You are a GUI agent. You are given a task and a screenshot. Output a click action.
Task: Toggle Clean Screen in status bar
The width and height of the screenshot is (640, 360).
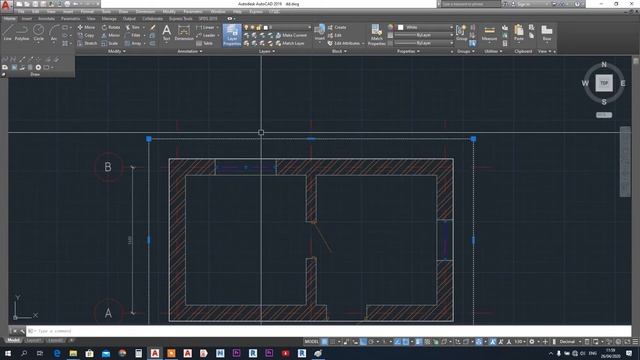pos(627,342)
